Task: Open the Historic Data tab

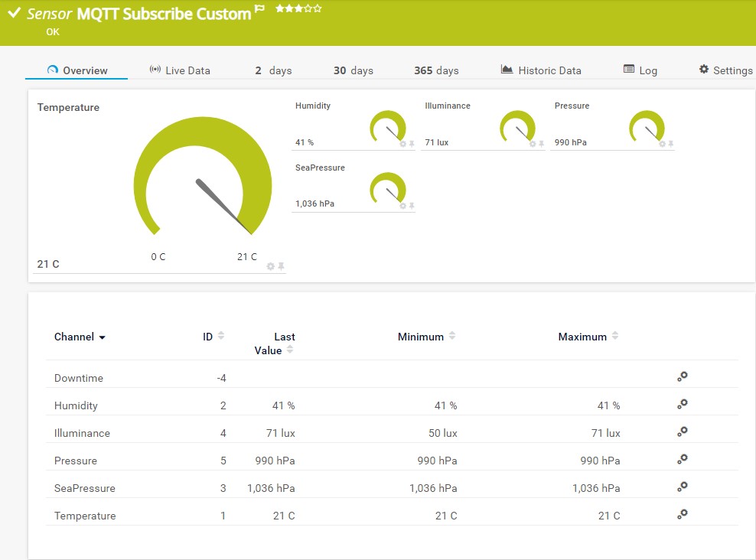Action: [541, 70]
